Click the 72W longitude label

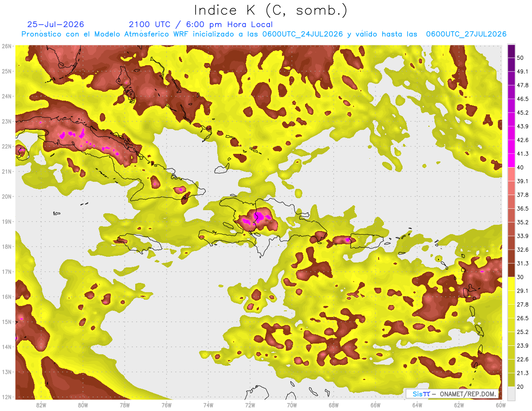pos(250,405)
